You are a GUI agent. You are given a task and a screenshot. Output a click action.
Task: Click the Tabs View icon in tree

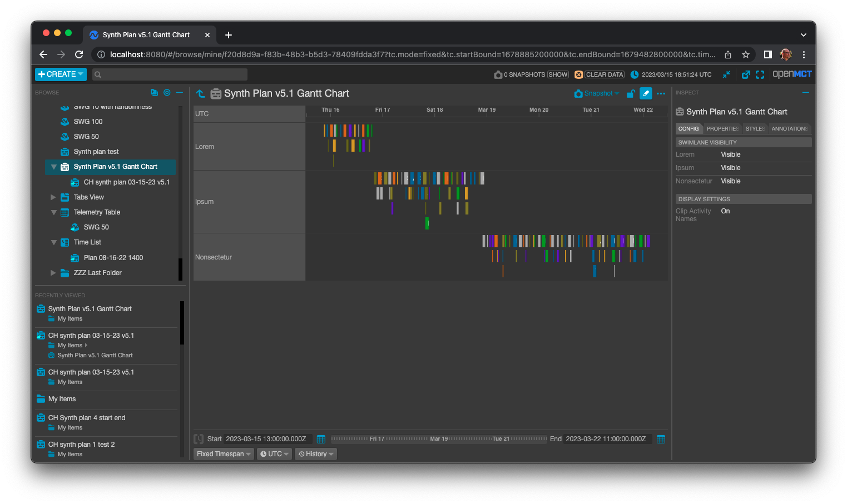tap(65, 197)
